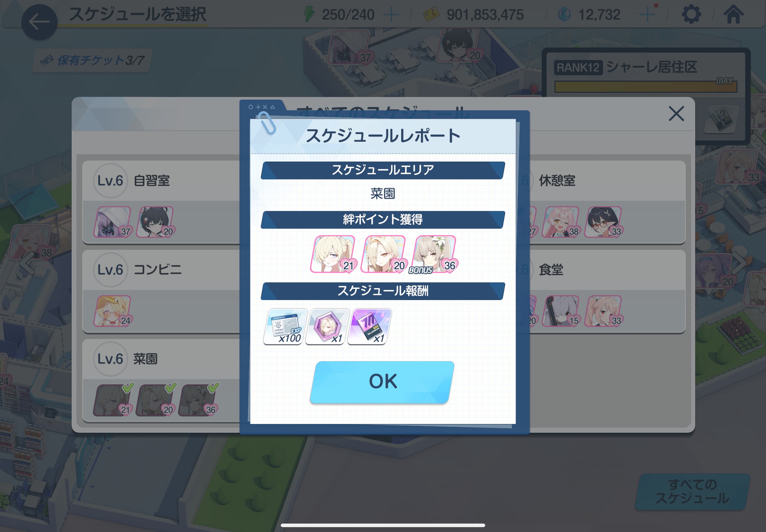Select the 自習室 Lv.6 schedule row
This screenshot has width=766, height=532.
161,202
